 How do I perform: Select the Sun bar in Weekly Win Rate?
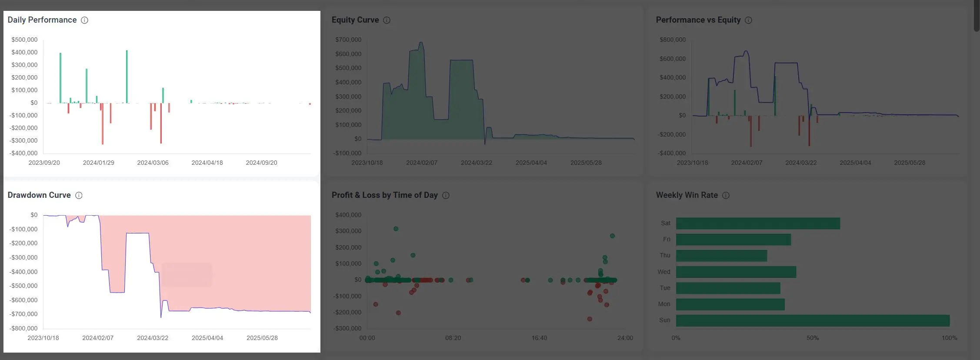812,320
